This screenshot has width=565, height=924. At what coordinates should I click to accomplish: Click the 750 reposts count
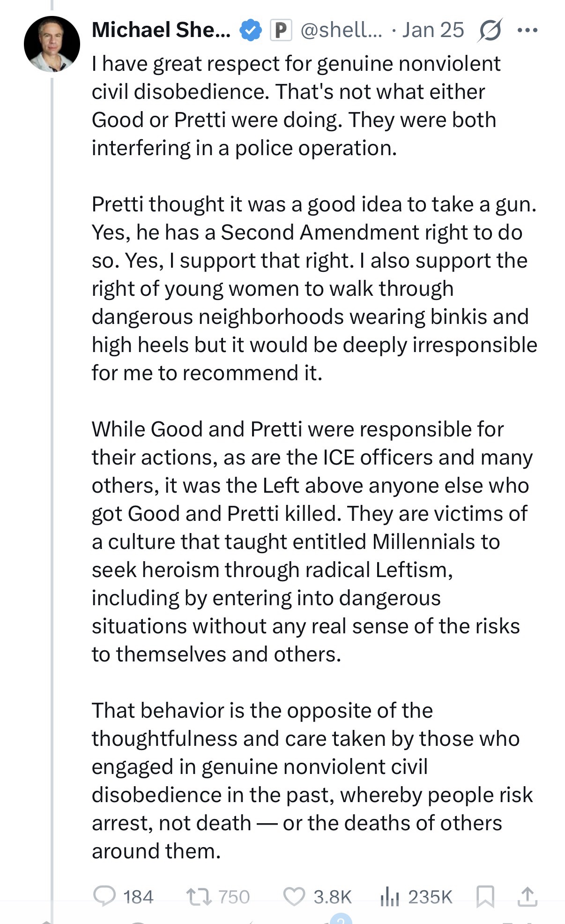pyautogui.click(x=234, y=897)
